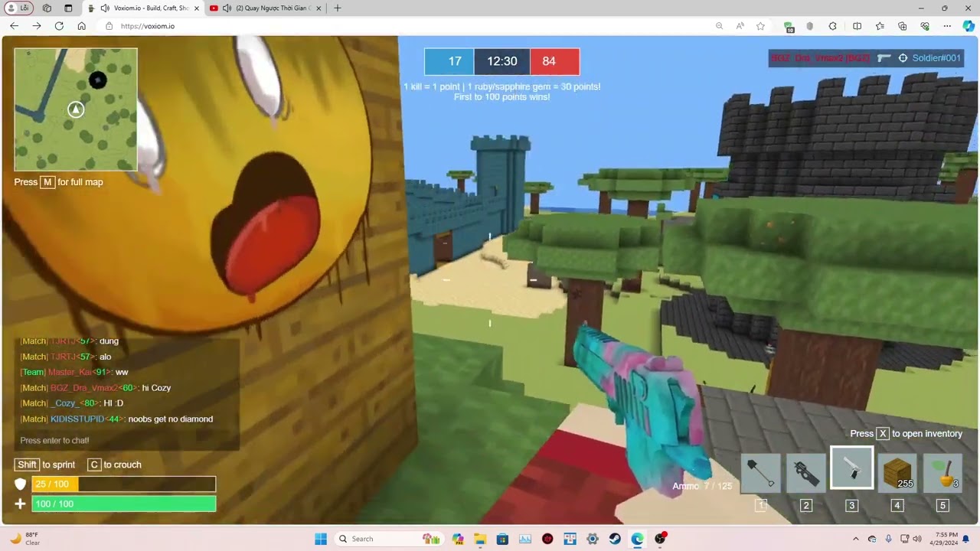Mute audio on the Voxiom.io tab
The width and height of the screenshot is (980, 551).
(104, 8)
